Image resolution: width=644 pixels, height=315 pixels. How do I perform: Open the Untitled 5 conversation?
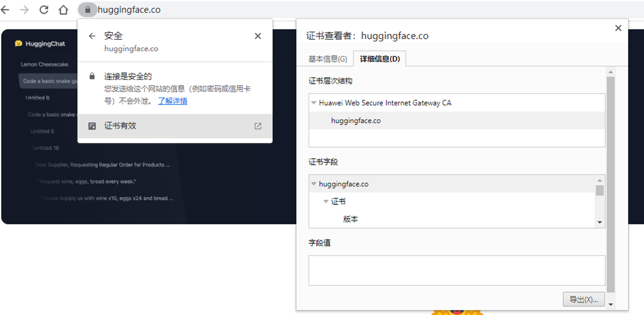pyautogui.click(x=42, y=131)
